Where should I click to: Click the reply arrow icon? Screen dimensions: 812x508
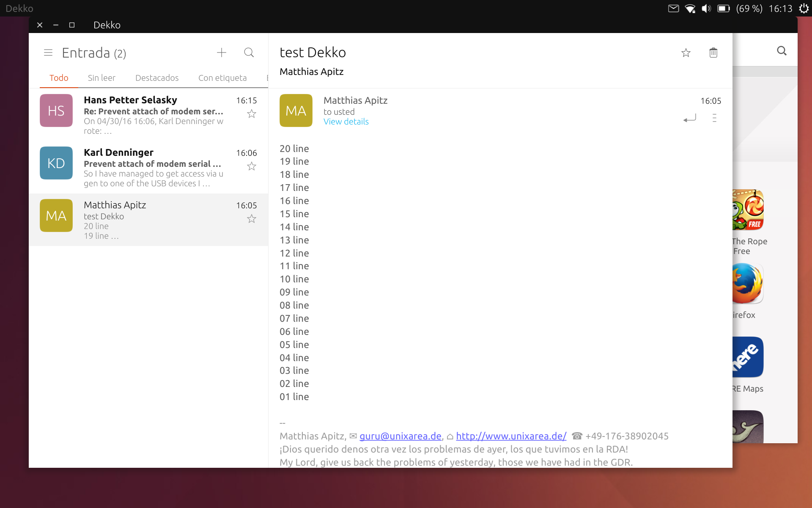pos(689,119)
